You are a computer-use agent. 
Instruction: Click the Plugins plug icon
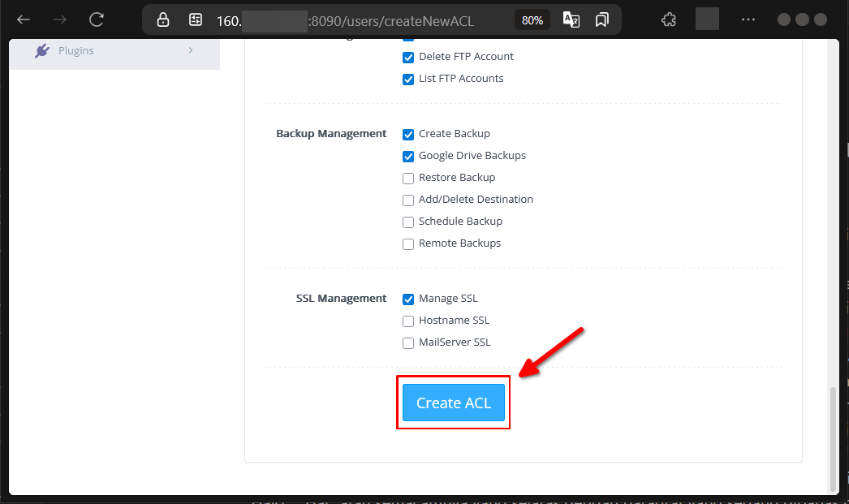pyautogui.click(x=41, y=51)
